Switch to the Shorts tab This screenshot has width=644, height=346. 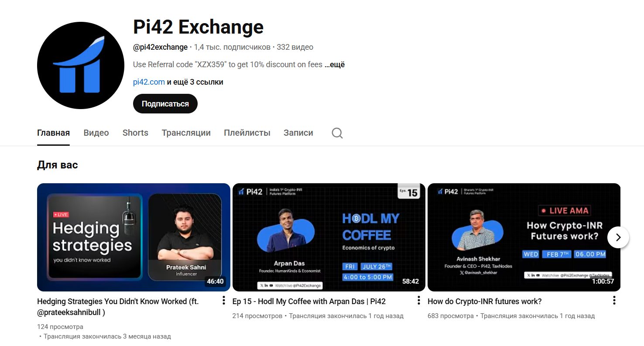[x=135, y=133]
